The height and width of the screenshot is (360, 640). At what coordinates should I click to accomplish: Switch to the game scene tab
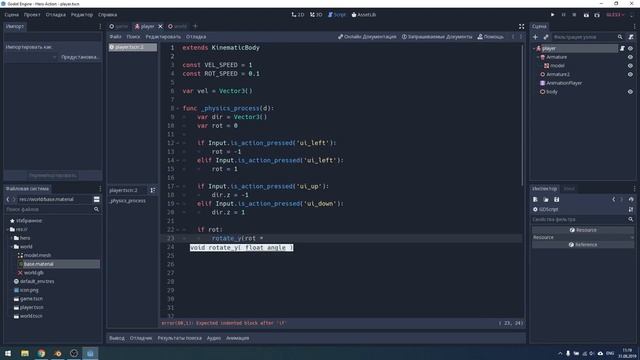coord(119,27)
